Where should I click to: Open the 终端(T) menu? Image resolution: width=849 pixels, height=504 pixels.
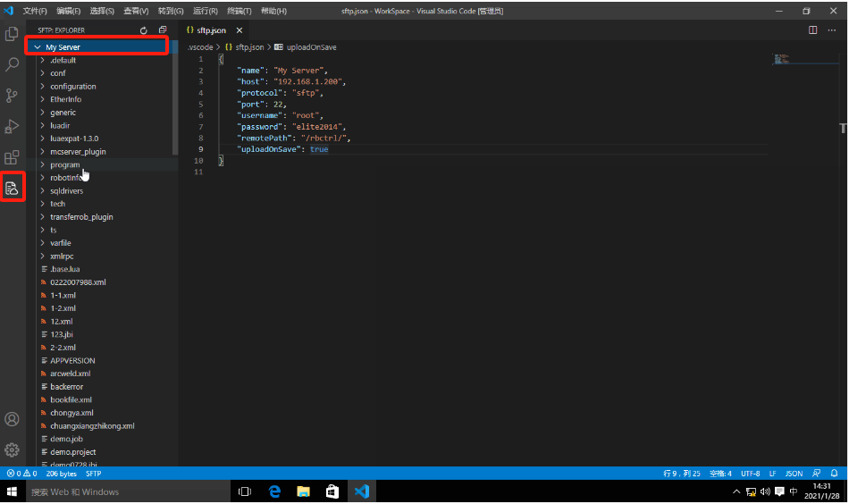(239, 11)
